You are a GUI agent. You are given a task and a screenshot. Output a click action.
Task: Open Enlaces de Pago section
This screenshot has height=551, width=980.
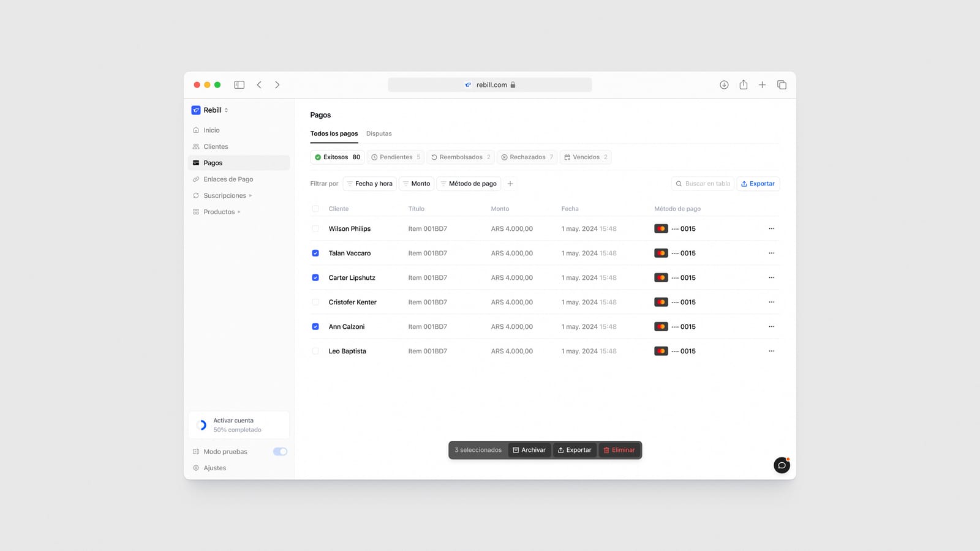click(228, 179)
